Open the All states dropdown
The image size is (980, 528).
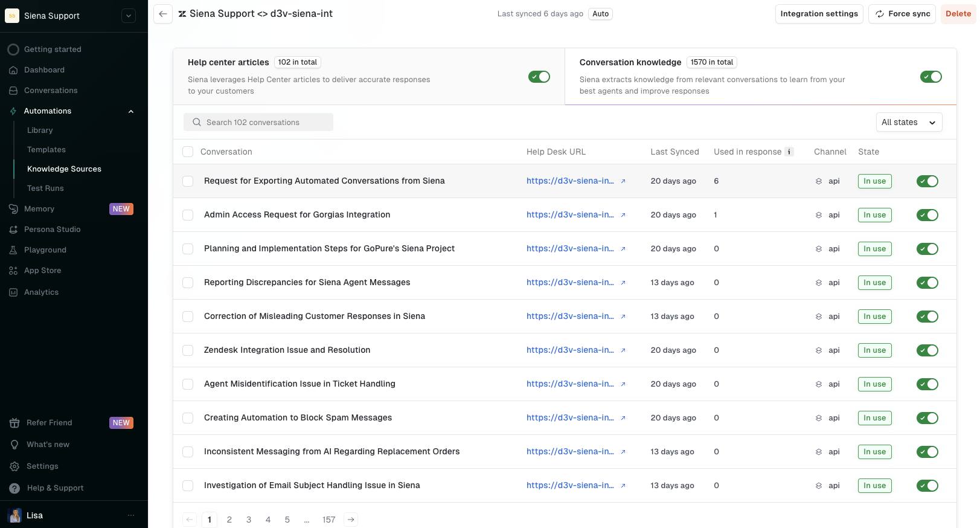[x=909, y=122]
